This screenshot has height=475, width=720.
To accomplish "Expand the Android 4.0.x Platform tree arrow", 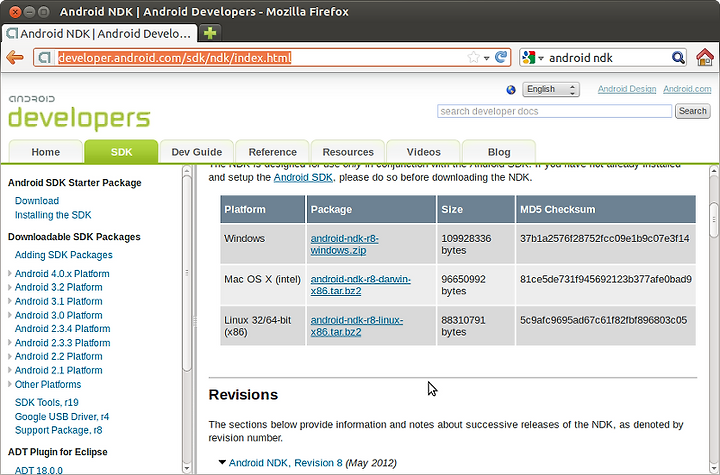I will click(10, 273).
